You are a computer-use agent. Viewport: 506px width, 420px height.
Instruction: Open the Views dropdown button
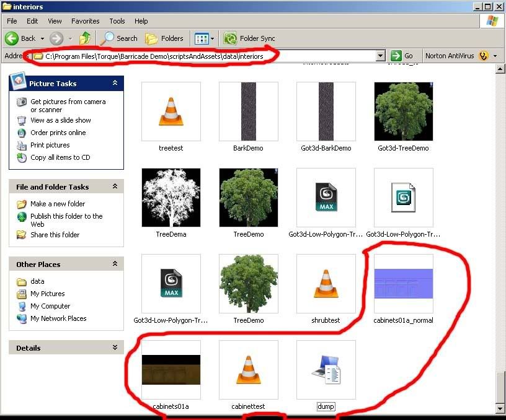click(204, 38)
